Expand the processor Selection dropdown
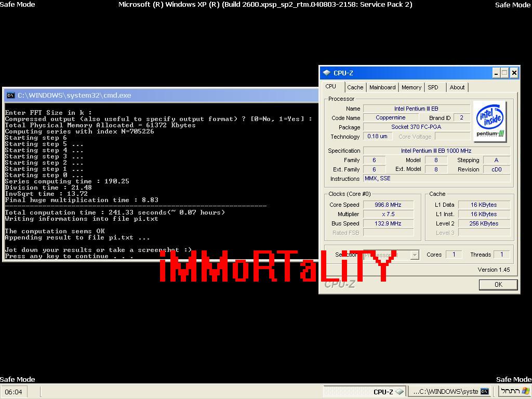532x399 pixels. coord(414,255)
